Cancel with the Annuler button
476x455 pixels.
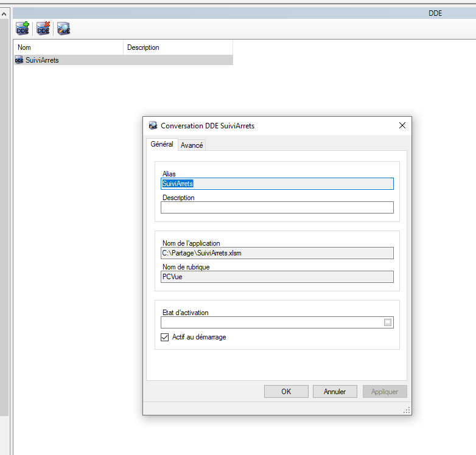[335, 392]
